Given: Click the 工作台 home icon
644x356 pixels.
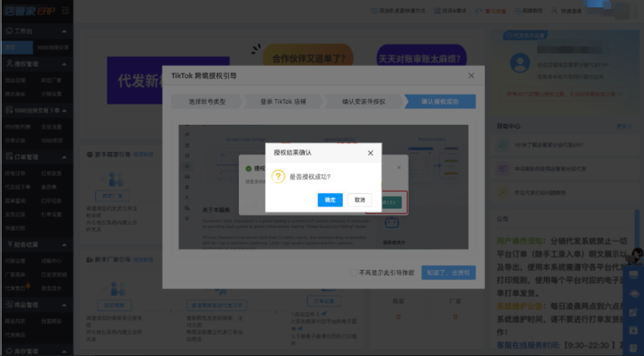Looking at the screenshot, I should click(x=9, y=31).
